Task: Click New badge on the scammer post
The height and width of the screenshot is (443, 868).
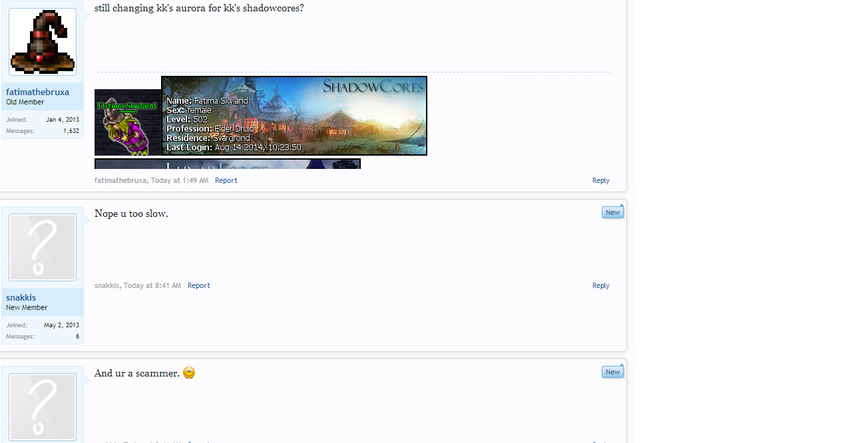Action: (612, 372)
